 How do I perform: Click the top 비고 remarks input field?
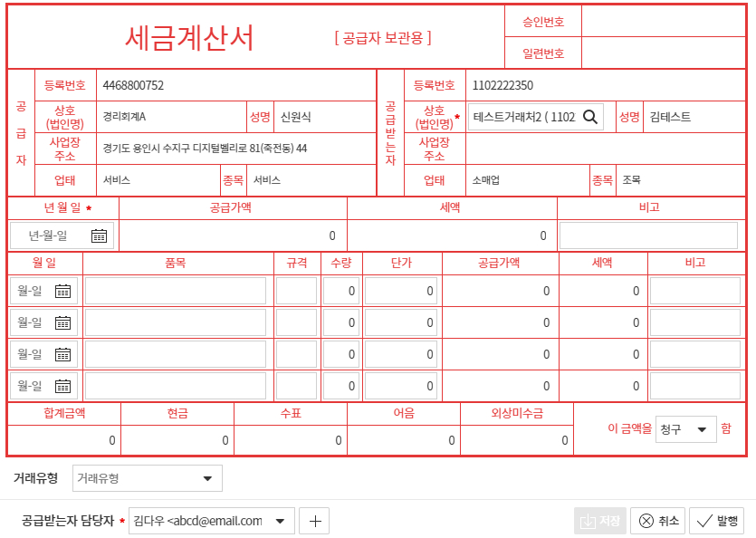[648, 235]
